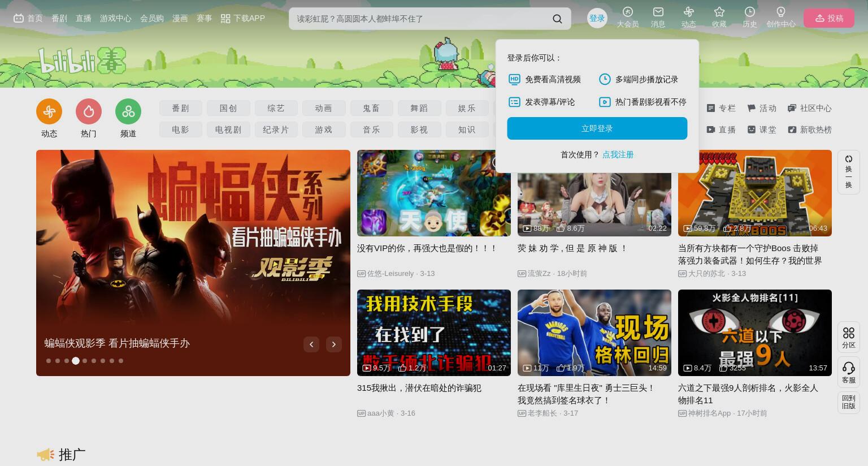
Task: Open Minecraft Boos video thumbnail
Action: click(x=755, y=193)
